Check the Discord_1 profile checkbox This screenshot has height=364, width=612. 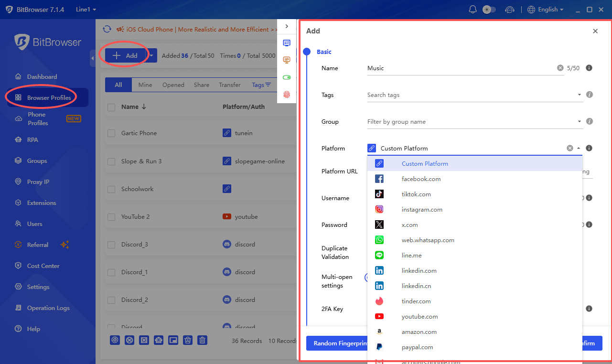(x=111, y=272)
